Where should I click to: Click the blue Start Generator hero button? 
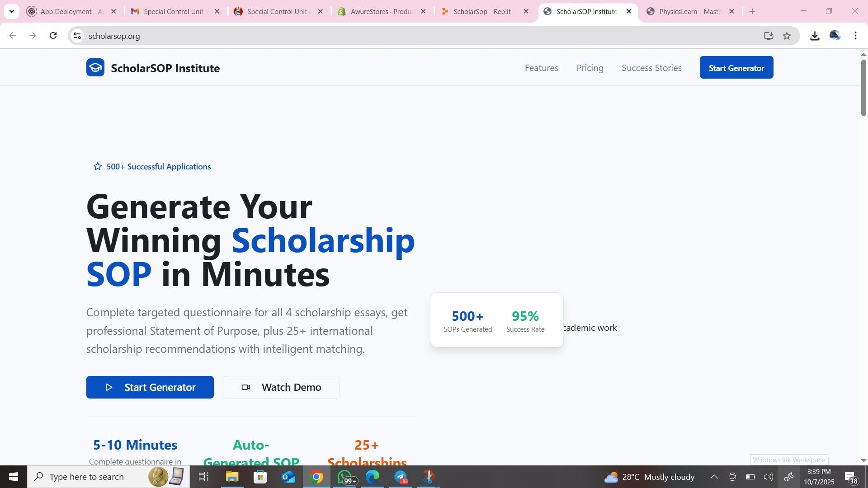pyautogui.click(x=150, y=387)
